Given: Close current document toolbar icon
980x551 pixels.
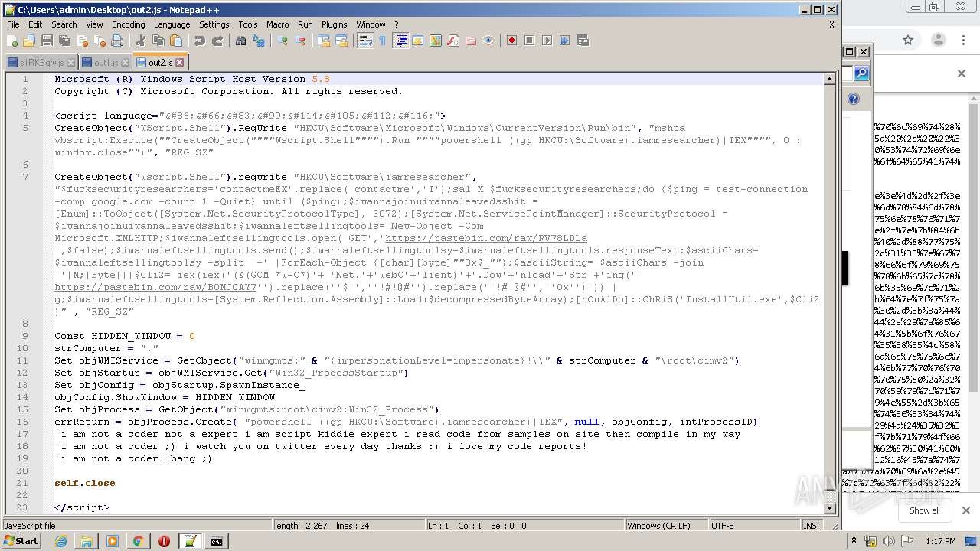Looking at the screenshot, I should click(82, 41).
